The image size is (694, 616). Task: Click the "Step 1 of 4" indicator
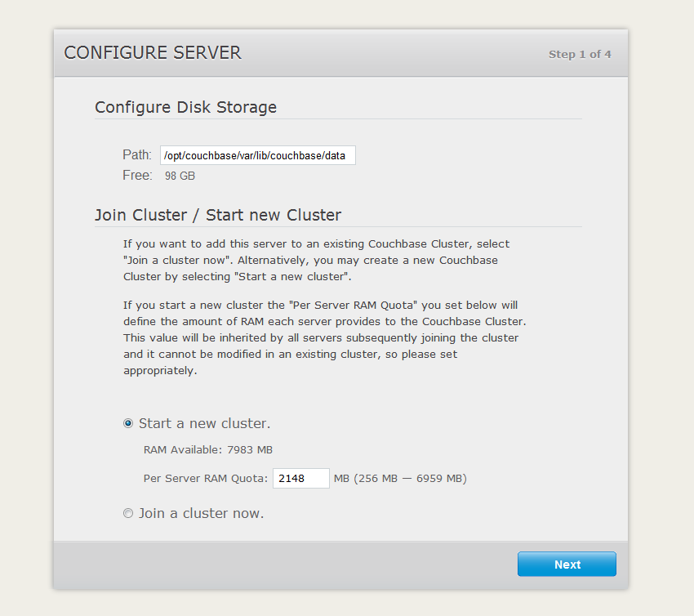[x=580, y=55]
